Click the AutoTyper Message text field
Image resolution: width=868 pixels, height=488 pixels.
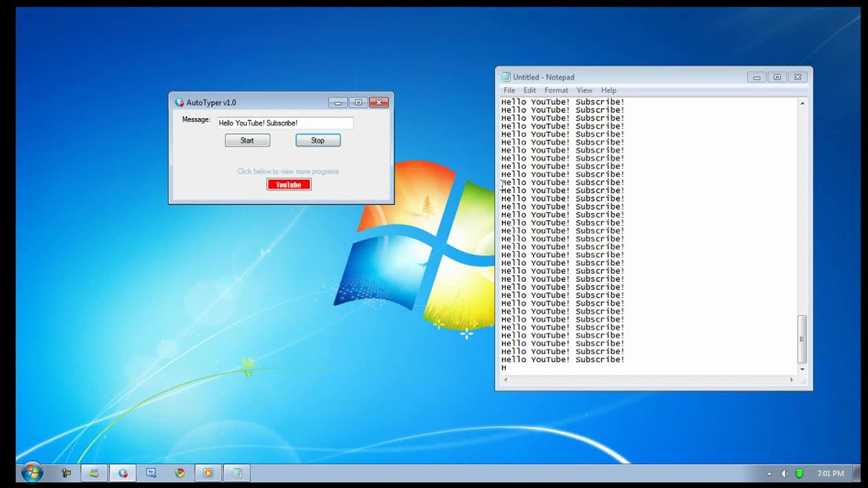pos(285,123)
